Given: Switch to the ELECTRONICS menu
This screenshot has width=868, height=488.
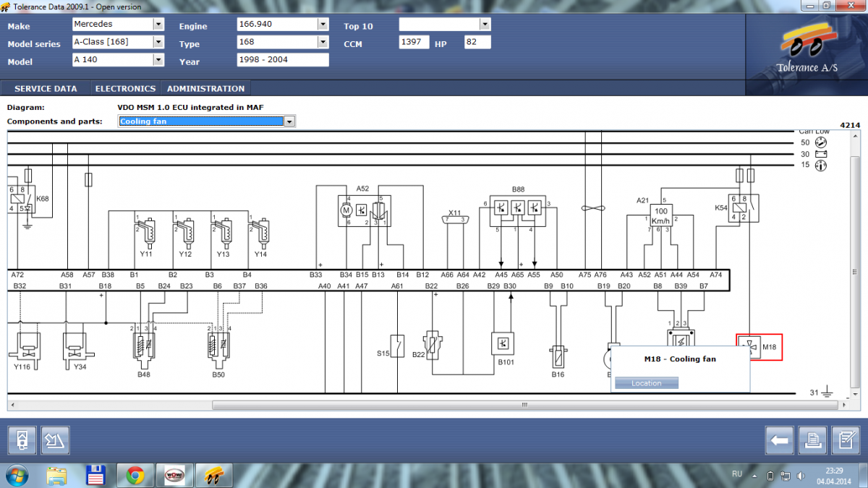Looking at the screenshot, I should (125, 89).
